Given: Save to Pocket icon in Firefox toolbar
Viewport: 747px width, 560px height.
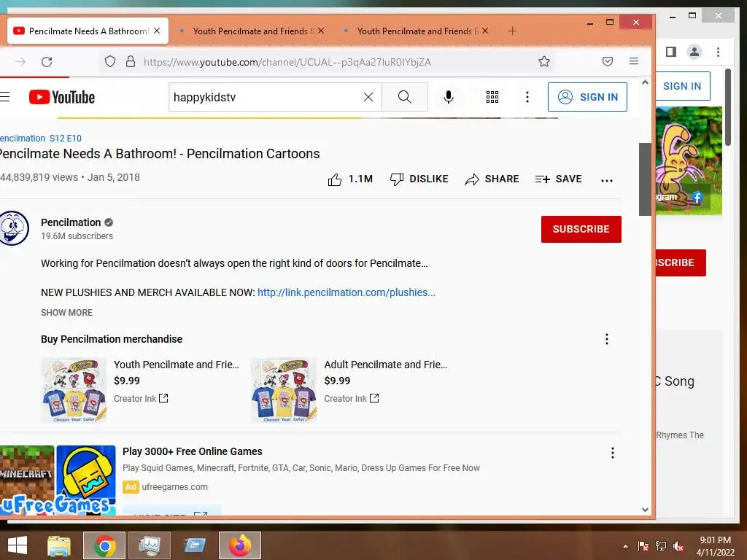Looking at the screenshot, I should click(608, 61).
